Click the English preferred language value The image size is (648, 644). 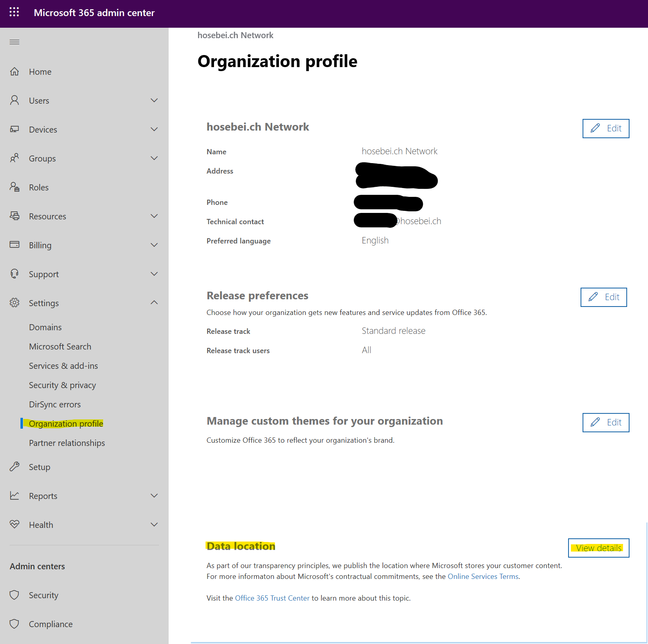[x=375, y=241]
